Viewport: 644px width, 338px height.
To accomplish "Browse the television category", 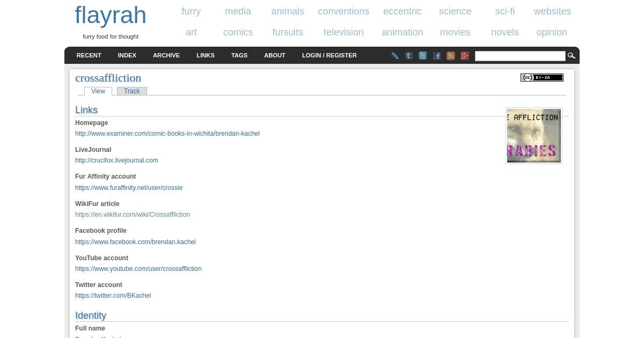I will pos(343,32).
